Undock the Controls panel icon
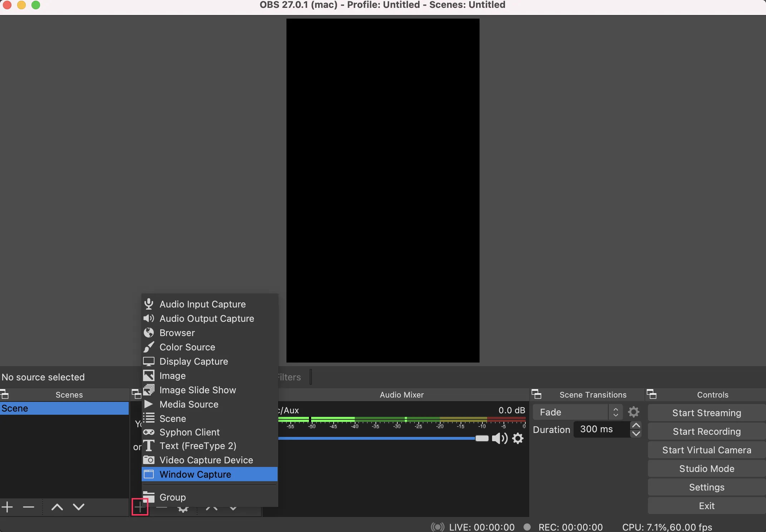766x532 pixels. tap(652, 394)
